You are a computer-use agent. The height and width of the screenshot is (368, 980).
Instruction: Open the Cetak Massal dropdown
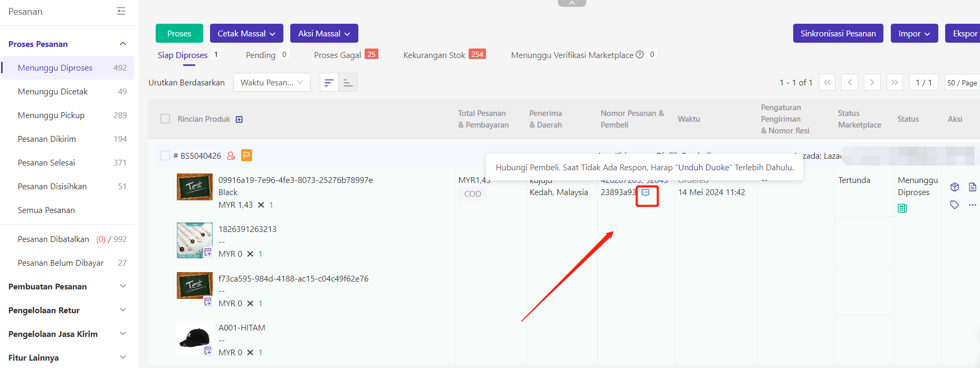click(246, 33)
